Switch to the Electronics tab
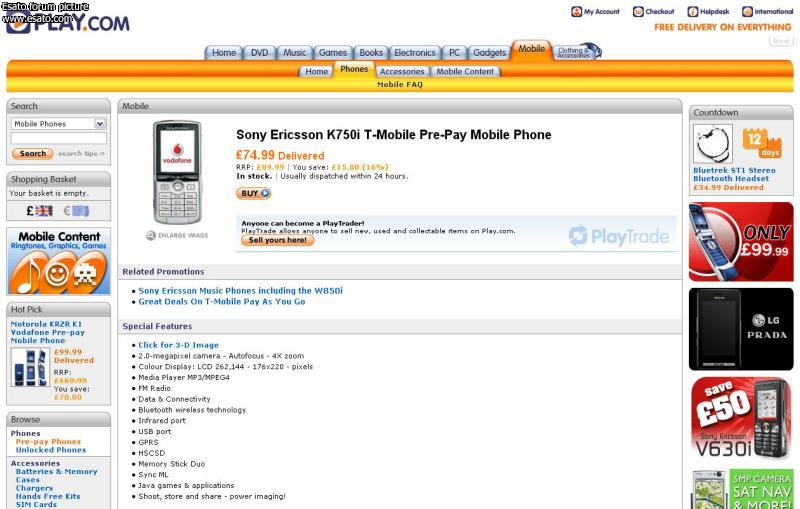 [x=415, y=53]
